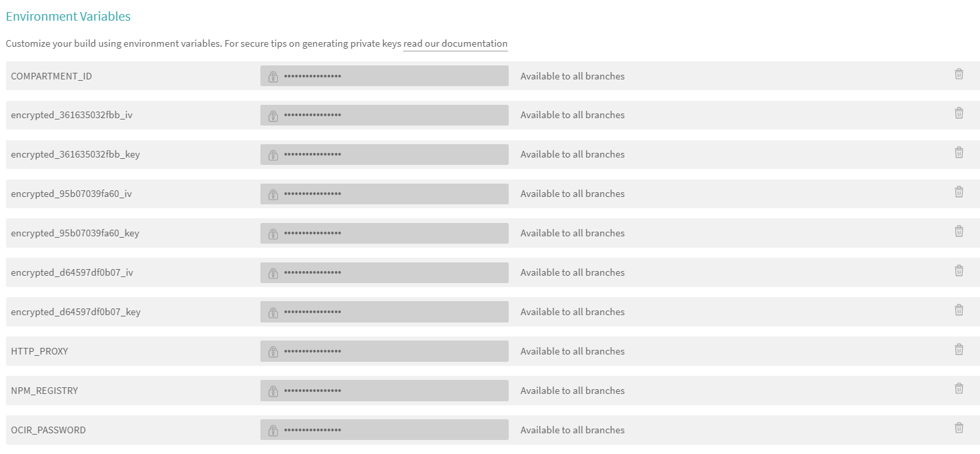Click the lock icon for COMPARTMENT_ID
Image resolution: width=980 pixels, height=454 pixels.
click(273, 77)
